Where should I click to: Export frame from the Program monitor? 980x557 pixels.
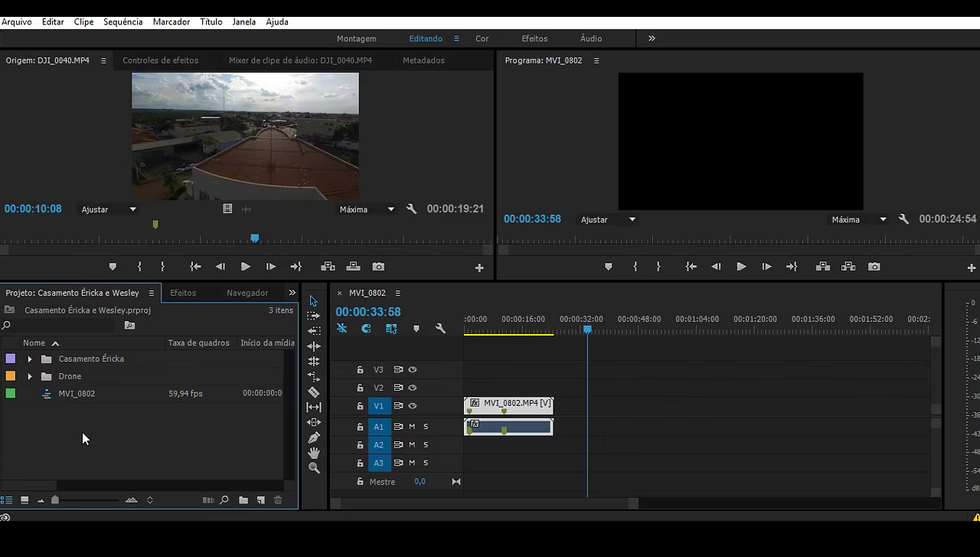pyautogui.click(x=874, y=267)
